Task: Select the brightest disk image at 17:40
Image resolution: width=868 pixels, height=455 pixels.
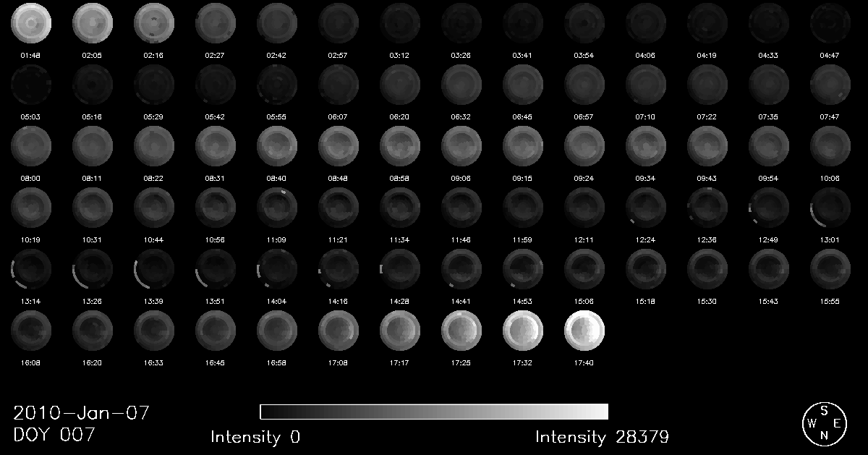Action: pos(584,331)
